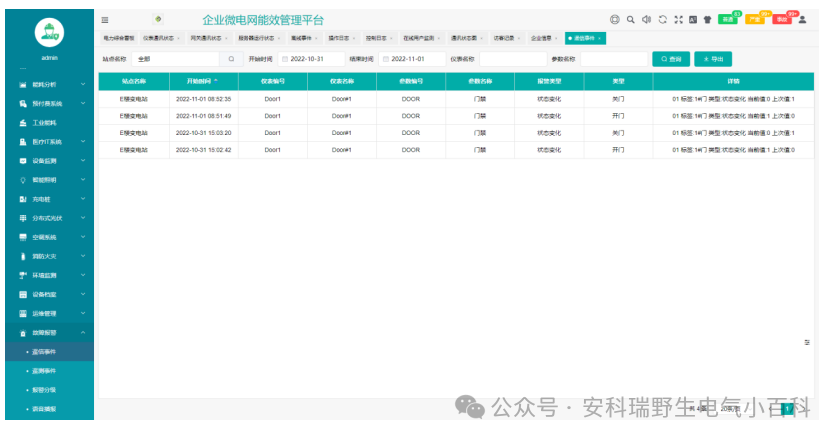Click the 医疗IT系统 sidebar icon
Image resolution: width=837 pixels, height=440 pixels.
(22, 142)
